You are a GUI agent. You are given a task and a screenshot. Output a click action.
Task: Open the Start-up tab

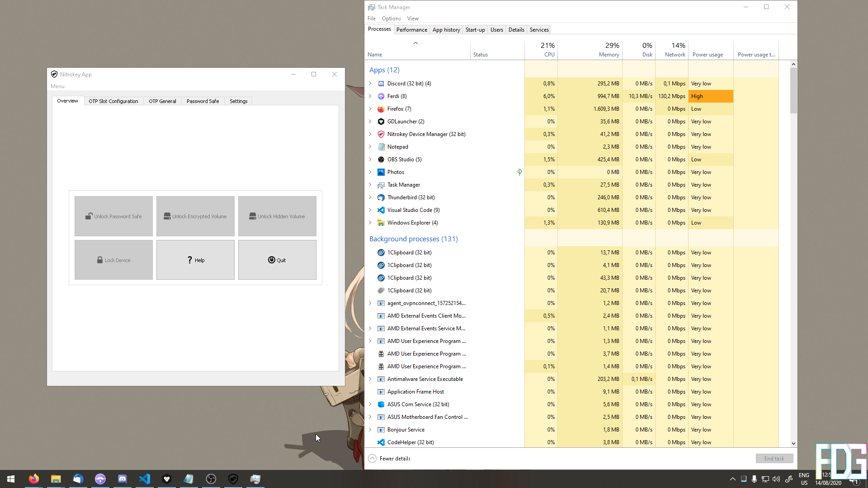pyautogui.click(x=475, y=30)
